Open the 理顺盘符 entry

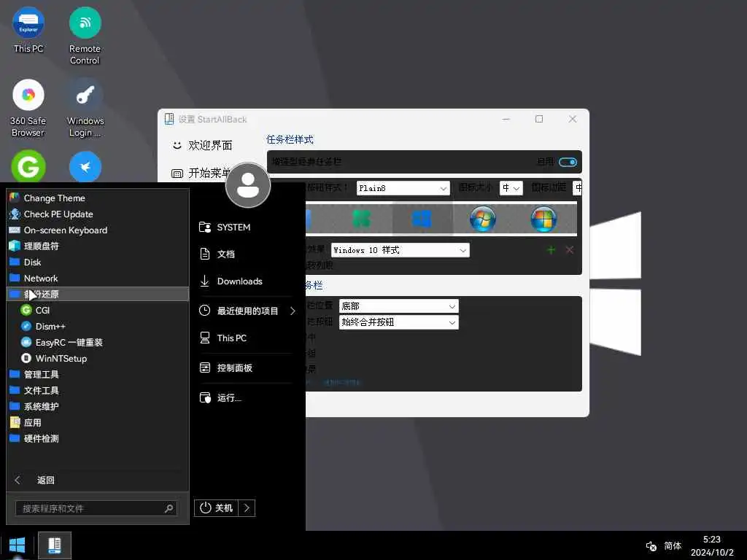tap(98, 246)
